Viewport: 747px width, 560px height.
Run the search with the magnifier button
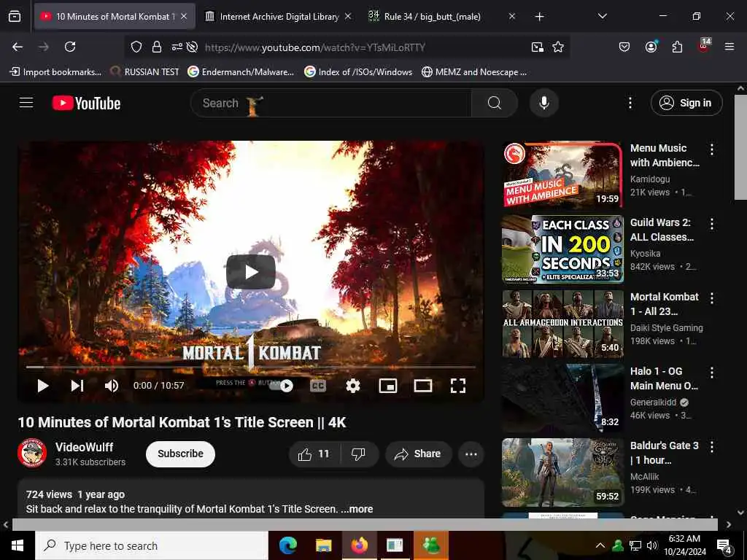[494, 103]
